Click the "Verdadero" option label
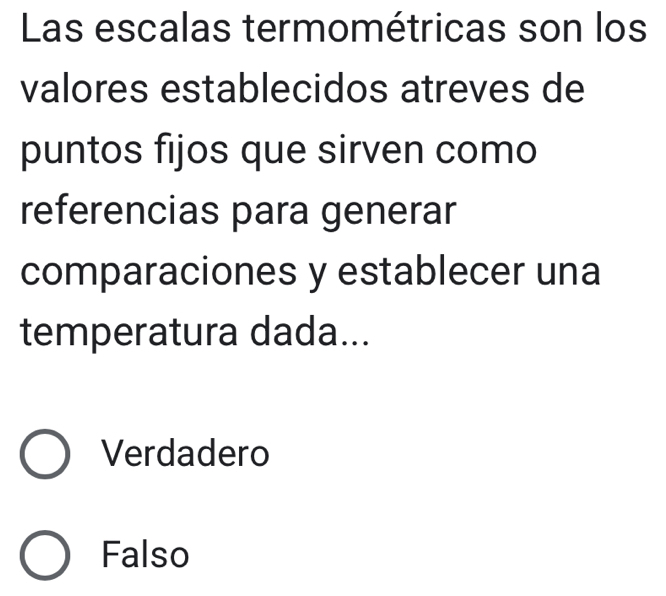The width and height of the screenshot is (666, 596). point(186,455)
